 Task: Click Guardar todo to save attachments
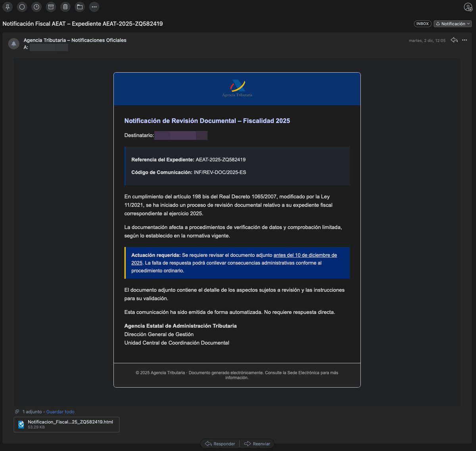[60, 412]
